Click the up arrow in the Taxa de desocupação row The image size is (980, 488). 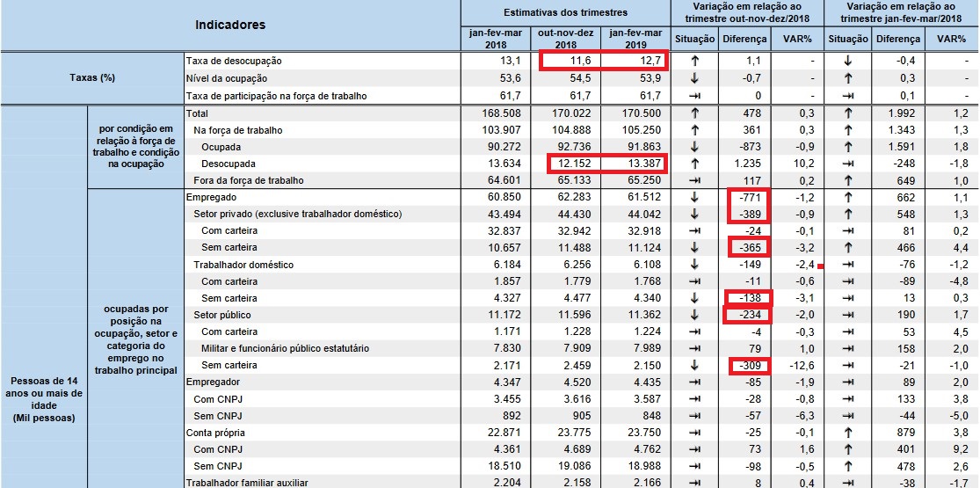coord(694,61)
